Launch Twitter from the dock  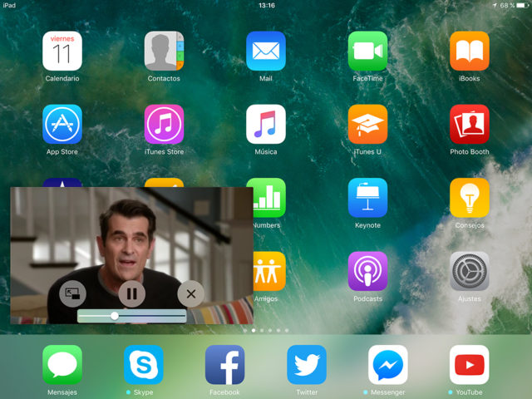tap(307, 365)
